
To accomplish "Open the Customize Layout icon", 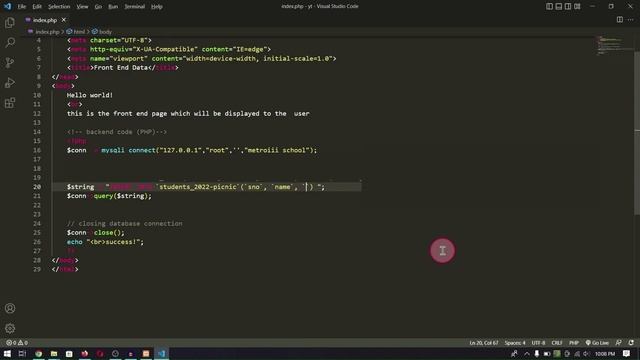I will (x=577, y=7).
